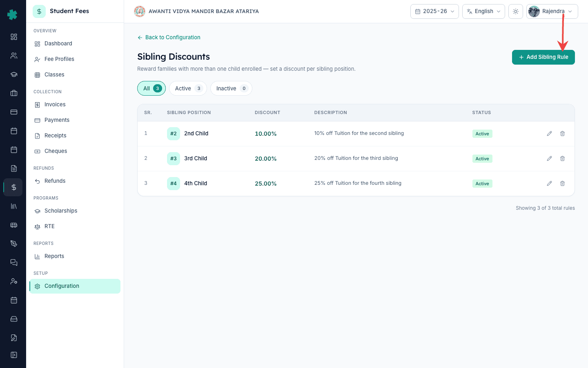This screenshot has height=368, width=588.
Task: Open Payments in the sidebar
Action: [75, 120]
